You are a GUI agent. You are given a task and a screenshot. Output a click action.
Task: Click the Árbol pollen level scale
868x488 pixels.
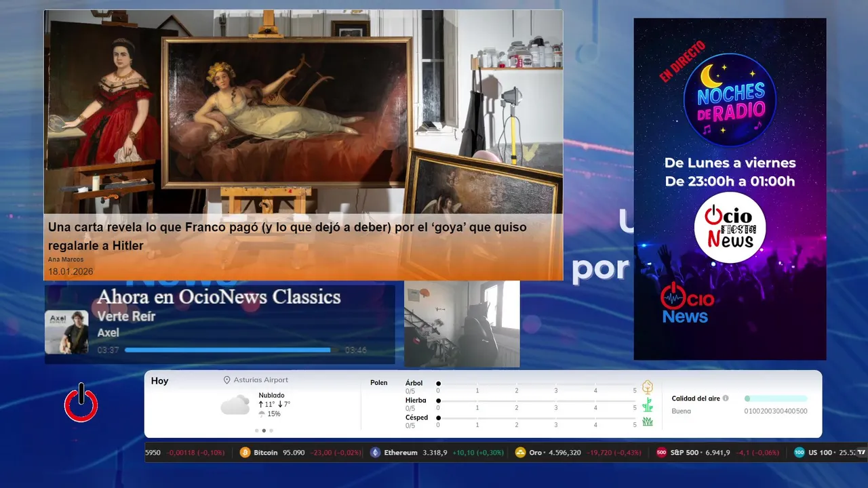[537, 387]
